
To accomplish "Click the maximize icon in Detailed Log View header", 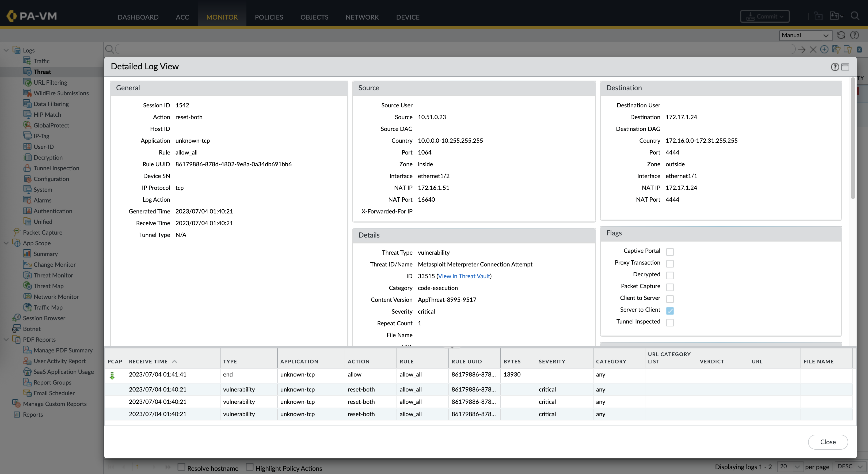I will pos(845,67).
